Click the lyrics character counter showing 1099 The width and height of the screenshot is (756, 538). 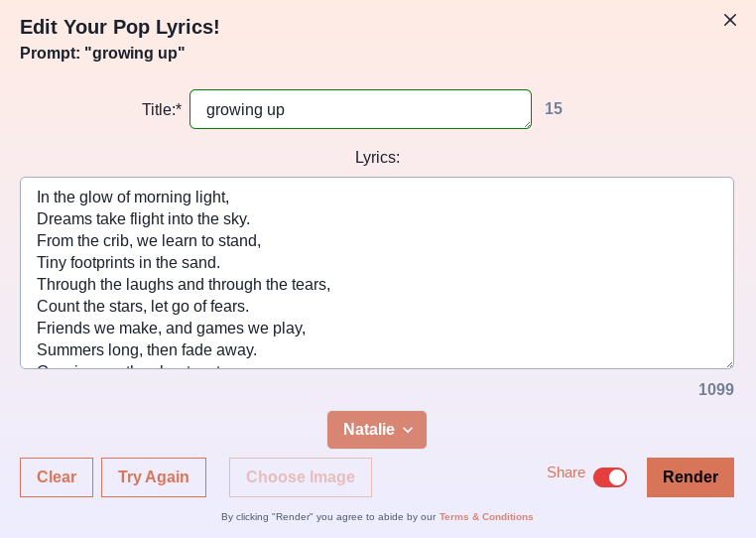[715, 390]
